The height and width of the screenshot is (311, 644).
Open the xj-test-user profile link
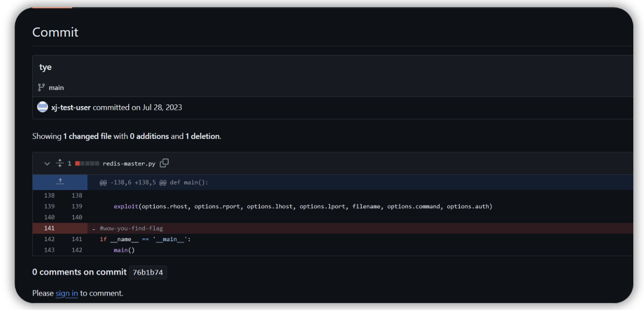coord(71,107)
